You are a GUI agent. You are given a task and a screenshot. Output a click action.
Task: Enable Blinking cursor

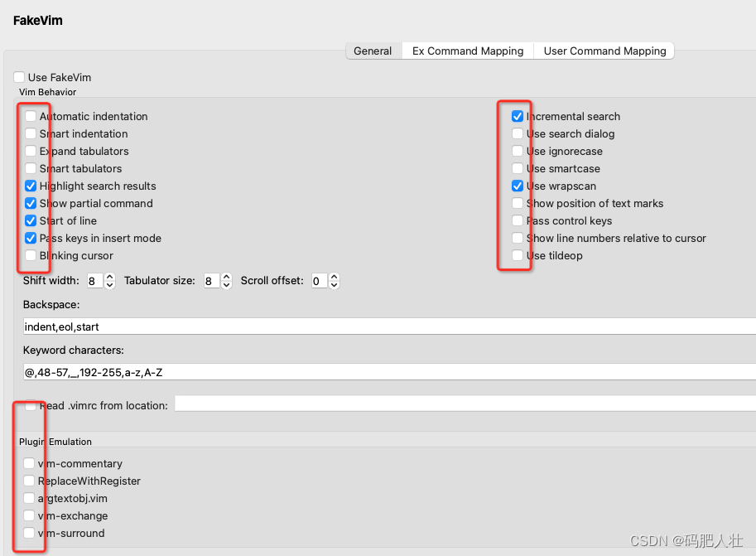tap(31, 255)
